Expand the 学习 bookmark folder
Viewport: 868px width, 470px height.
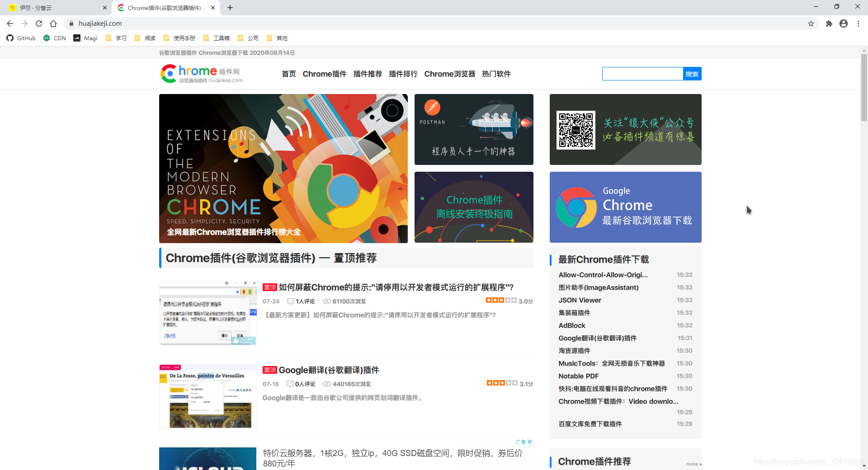[x=116, y=38]
